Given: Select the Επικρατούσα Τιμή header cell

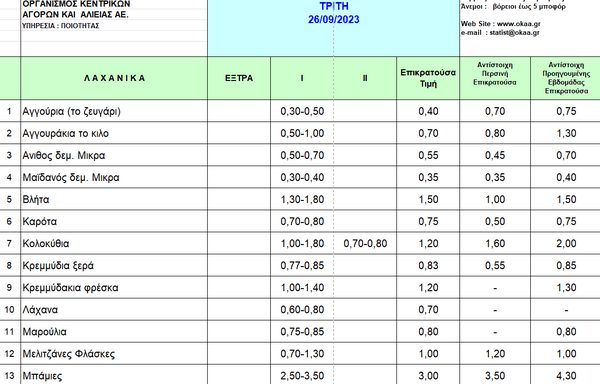Looking at the screenshot, I should (428, 78).
